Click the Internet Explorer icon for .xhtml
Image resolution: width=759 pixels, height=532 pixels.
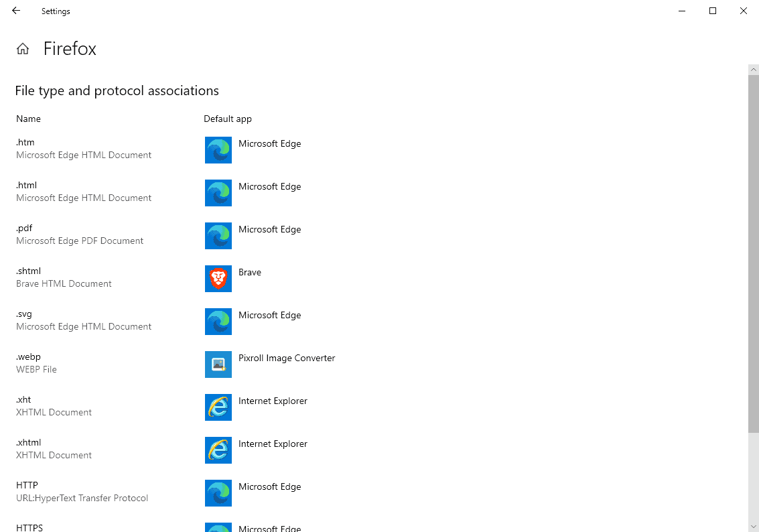[x=218, y=450]
